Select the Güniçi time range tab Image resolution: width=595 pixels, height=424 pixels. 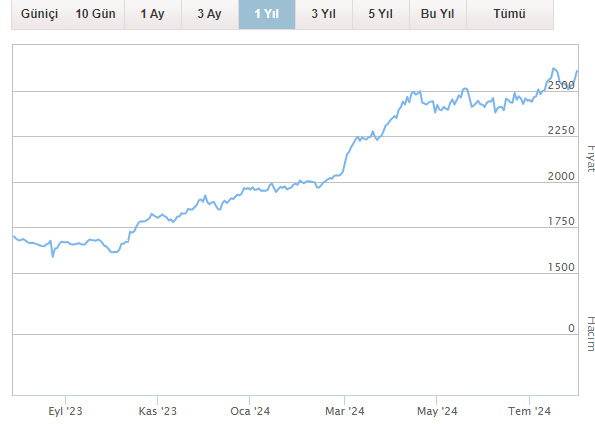tap(39, 14)
